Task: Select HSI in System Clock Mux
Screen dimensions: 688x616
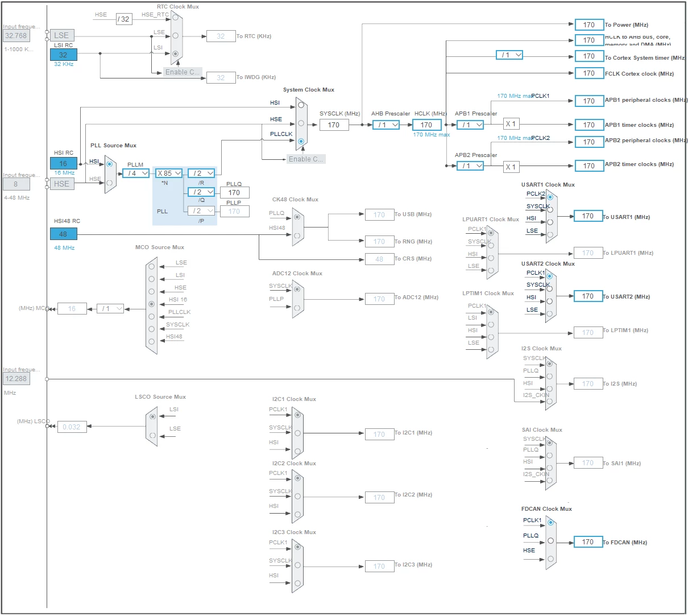Action: [301, 105]
